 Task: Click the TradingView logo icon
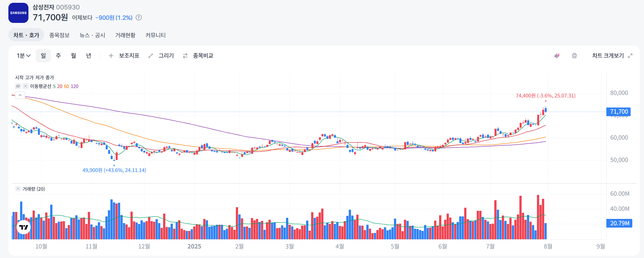[24, 227]
